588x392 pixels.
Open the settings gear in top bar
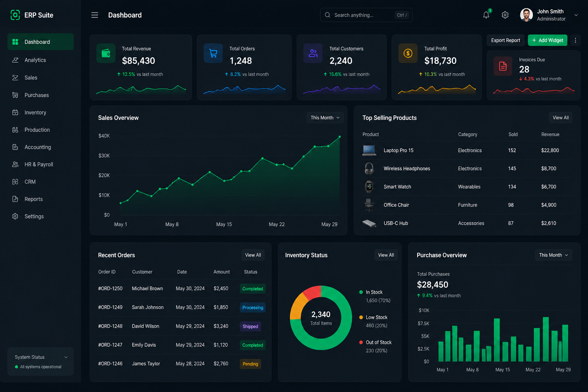pos(505,15)
